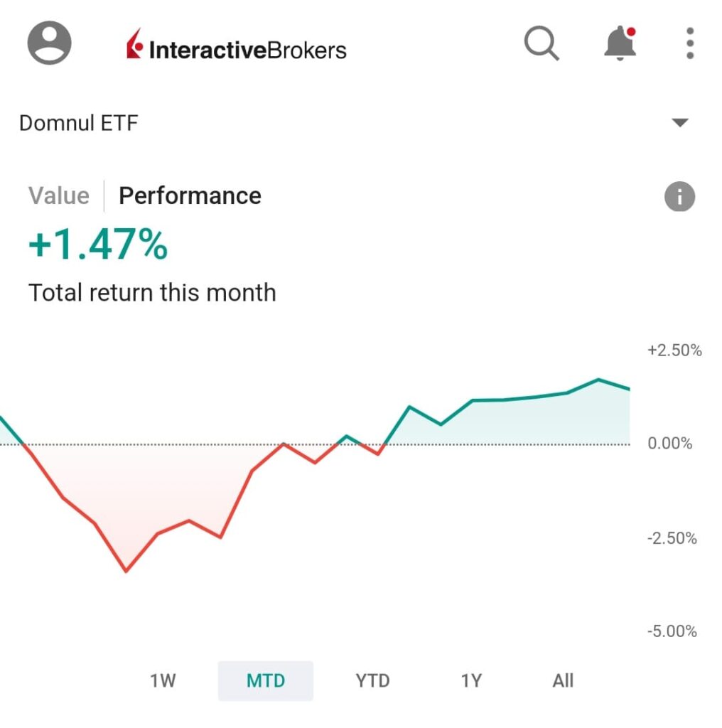The image size is (722, 728).
Task: Open the three-dot overflow menu
Action: tap(689, 44)
